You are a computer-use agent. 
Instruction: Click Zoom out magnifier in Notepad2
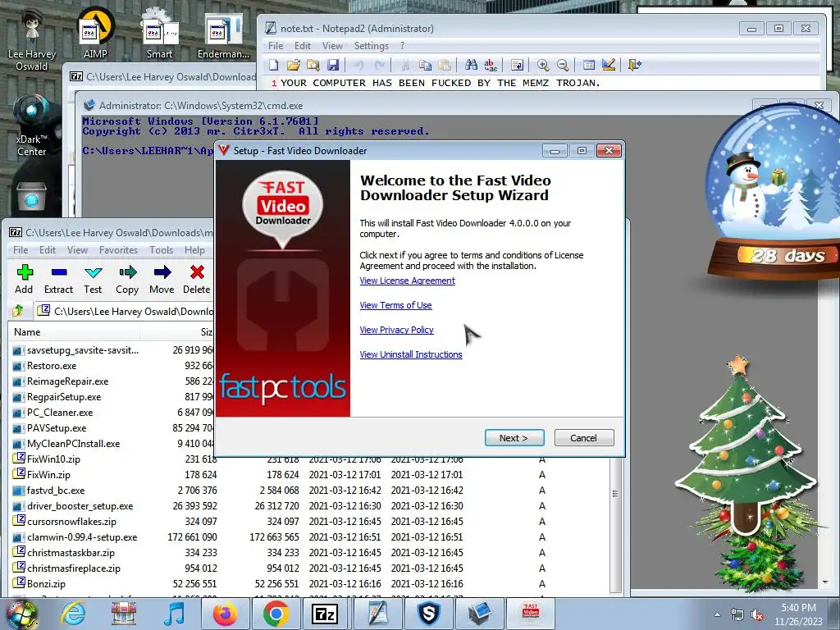click(563, 65)
